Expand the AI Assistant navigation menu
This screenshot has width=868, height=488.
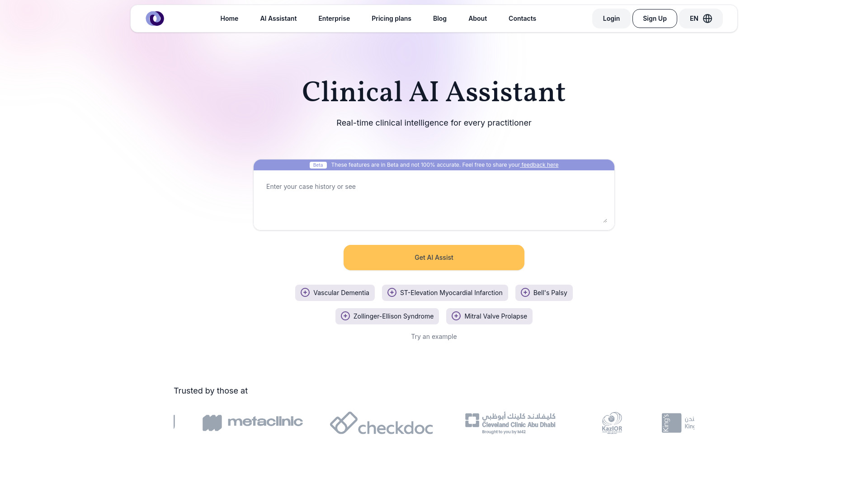coord(278,19)
